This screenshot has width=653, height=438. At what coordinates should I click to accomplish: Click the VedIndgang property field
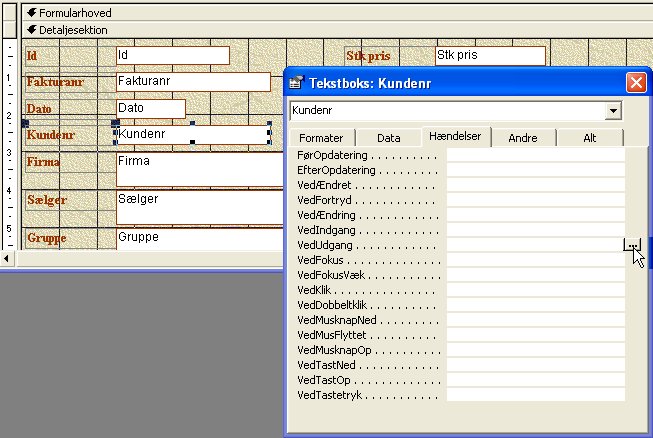point(536,230)
